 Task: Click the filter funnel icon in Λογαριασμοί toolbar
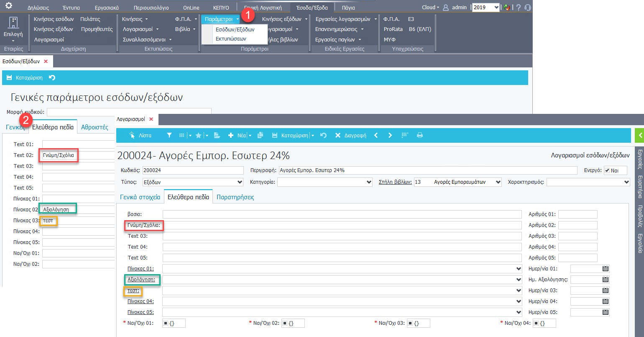(169, 135)
